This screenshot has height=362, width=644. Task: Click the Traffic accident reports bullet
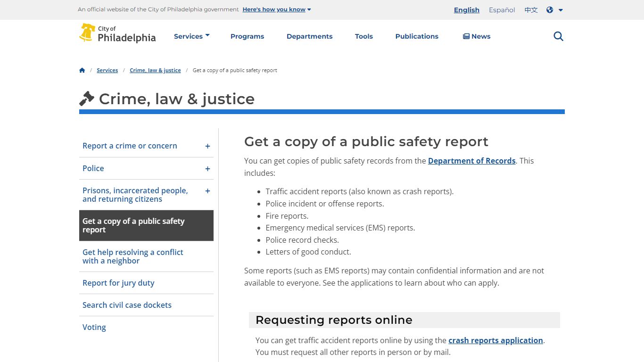pos(359,191)
